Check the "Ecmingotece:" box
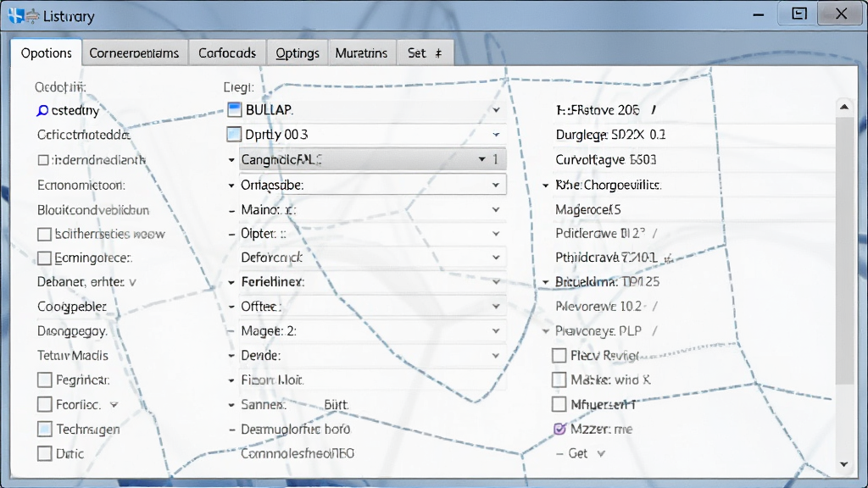Viewport: 868px width, 488px height. [x=44, y=258]
